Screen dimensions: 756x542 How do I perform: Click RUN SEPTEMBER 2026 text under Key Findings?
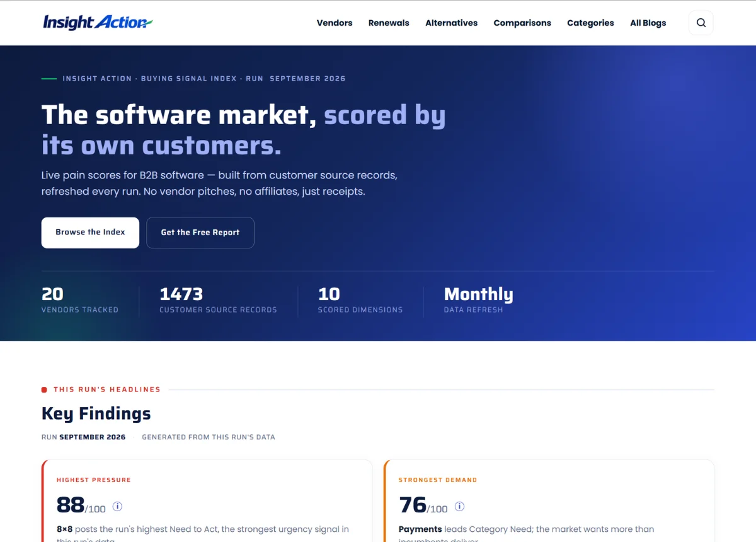click(x=83, y=437)
